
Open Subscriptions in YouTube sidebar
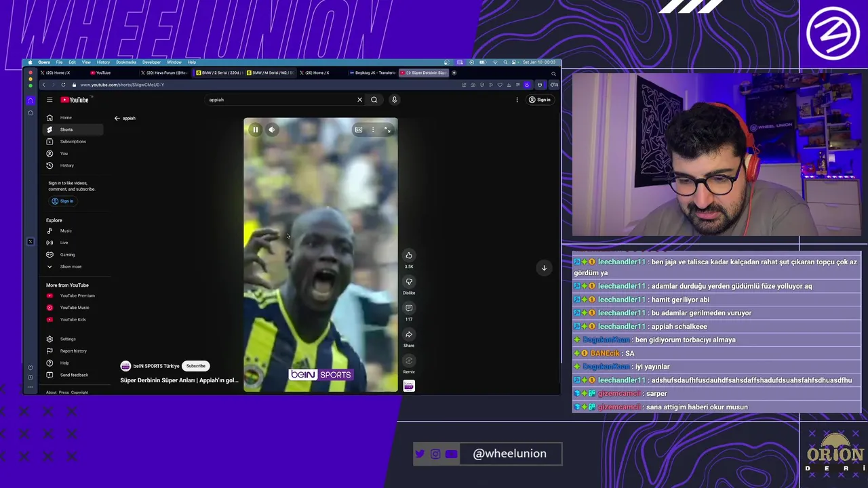pos(72,142)
